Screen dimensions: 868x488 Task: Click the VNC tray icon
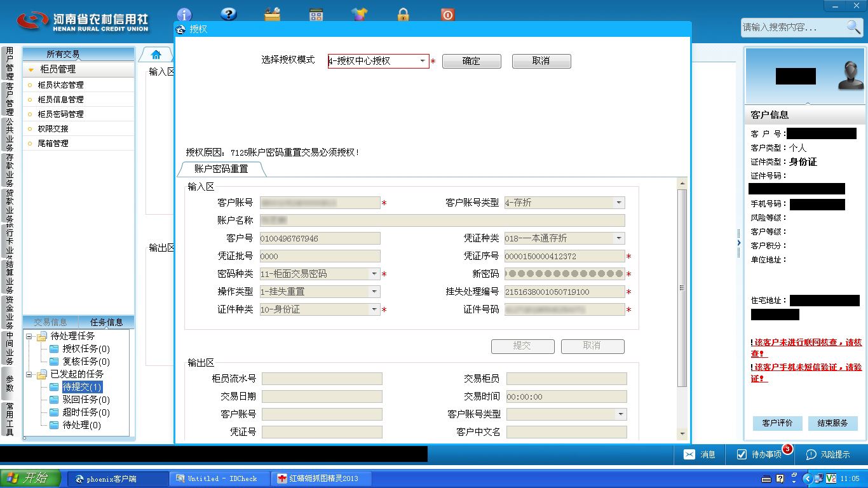(x=831, y=478)
